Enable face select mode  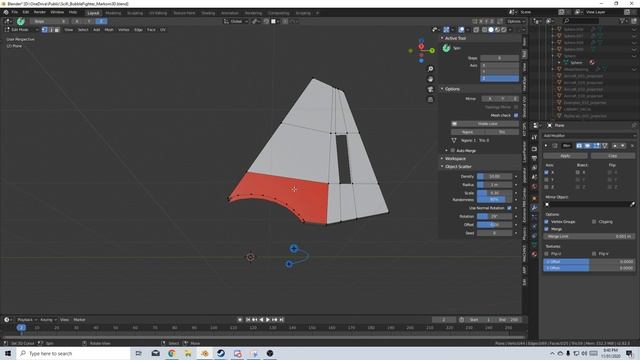[57, 30]
